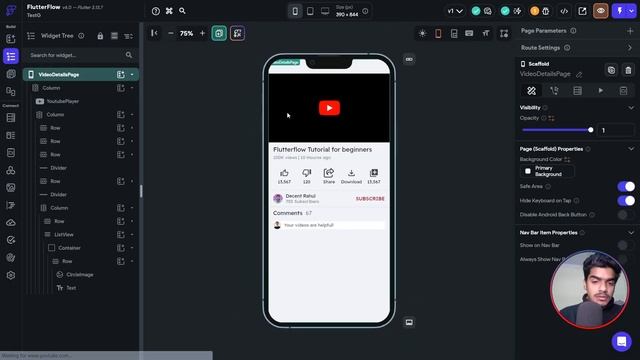Open the Widget Tree sidebar tab

click(x=11, y=56)
